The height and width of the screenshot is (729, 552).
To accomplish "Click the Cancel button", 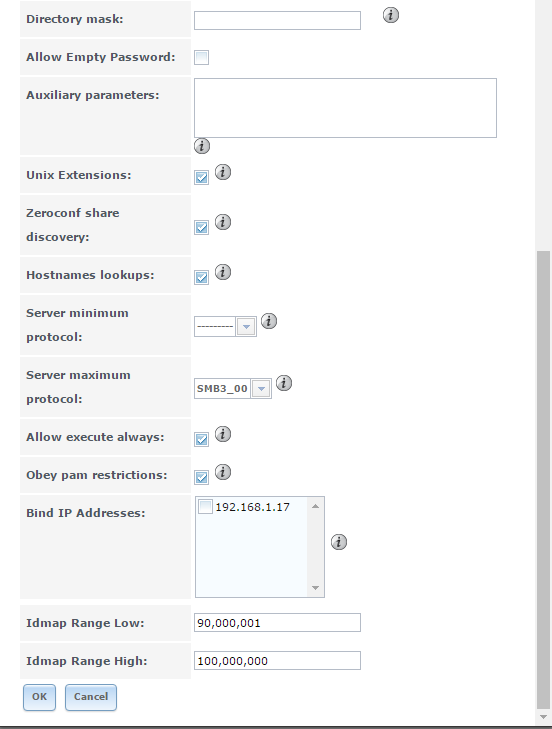I will click(x=91, y=697).
